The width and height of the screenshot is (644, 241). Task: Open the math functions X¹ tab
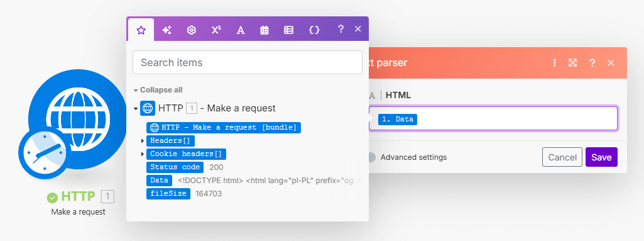pos(216,30)
